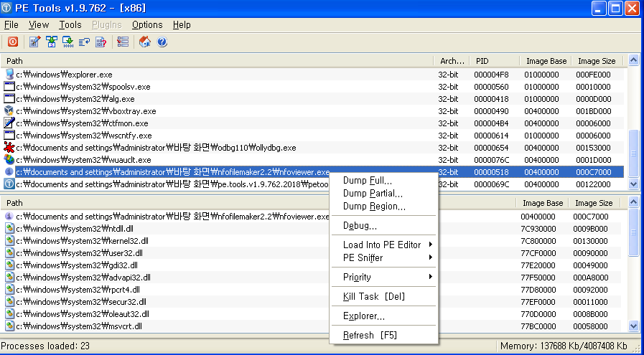The image size is (644, 355).
Task: Click PID value 000004F8
Action: click(491, 75)
